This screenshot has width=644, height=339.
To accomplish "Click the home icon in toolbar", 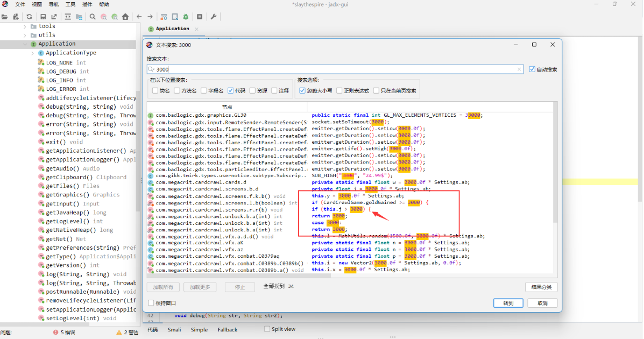I will pos(125,17).
